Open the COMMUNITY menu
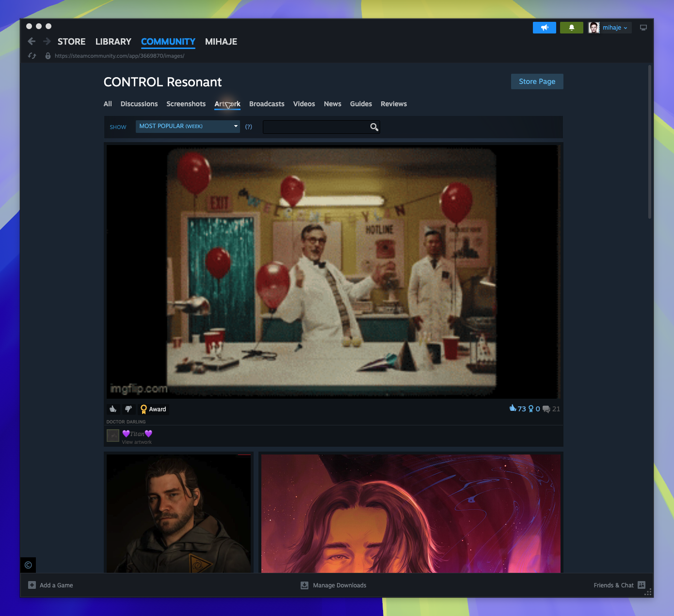674x616 pixels. 168,42
